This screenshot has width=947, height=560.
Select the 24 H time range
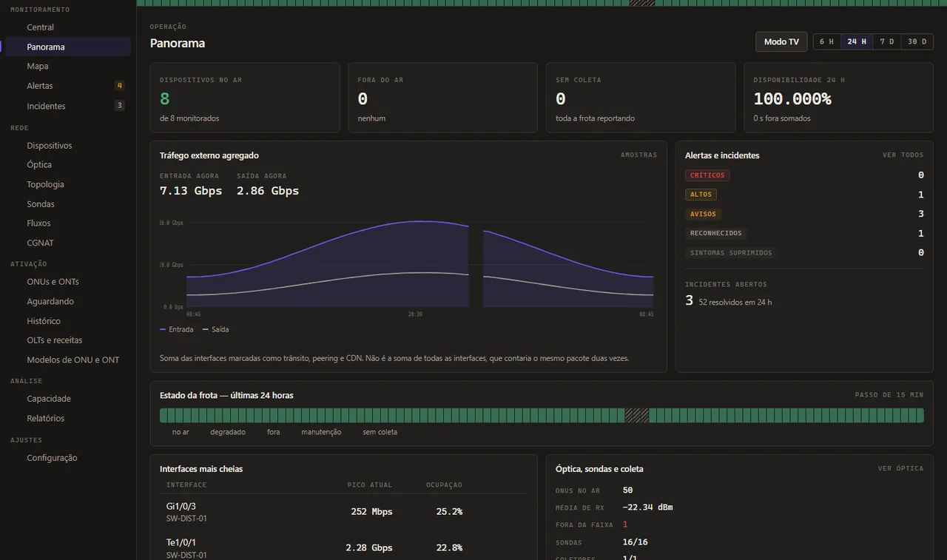point(857,41)
